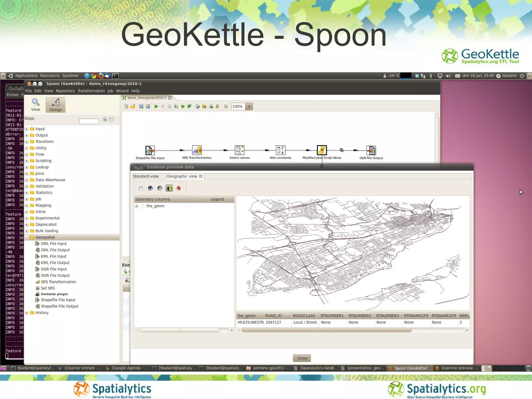Screen dimensions: 532x399
Task: Select the OGR File Output step on canvas
Action: (x=371, y=150)
